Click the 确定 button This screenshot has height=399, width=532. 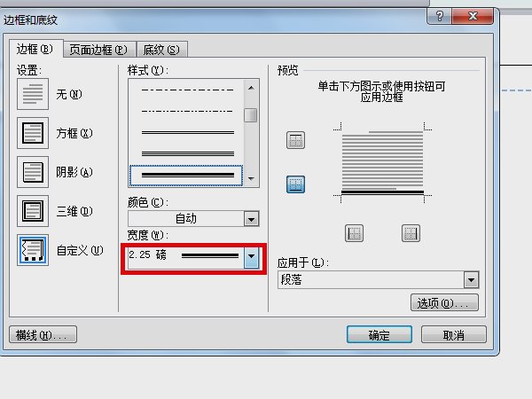pos(379,335)
